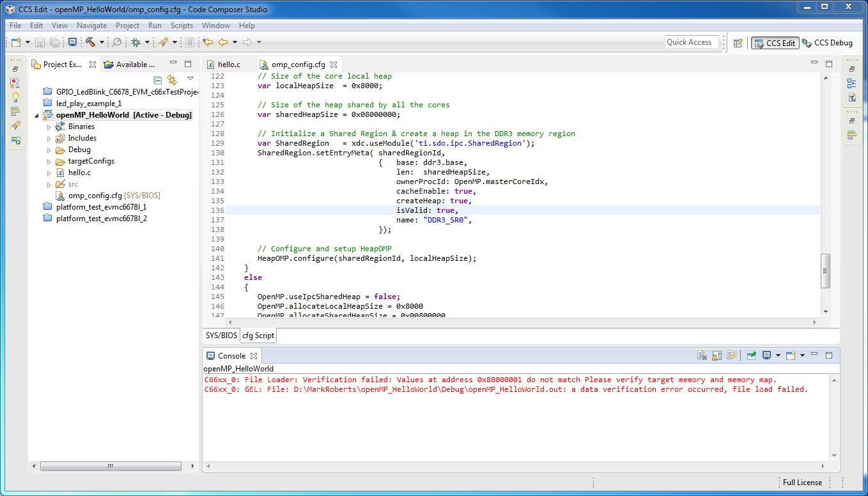Pin the Console with the pushpin icon

(x=751, y=355)
